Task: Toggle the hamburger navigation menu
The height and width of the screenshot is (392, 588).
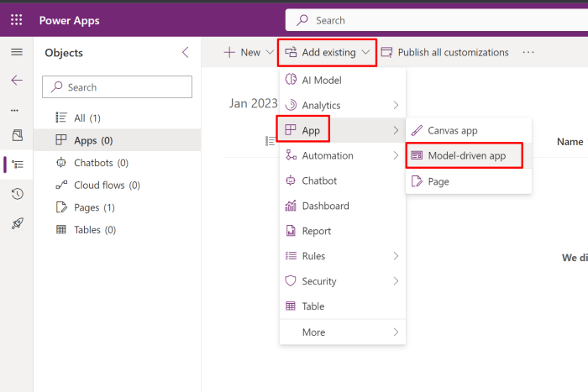Action: [17, 52]
